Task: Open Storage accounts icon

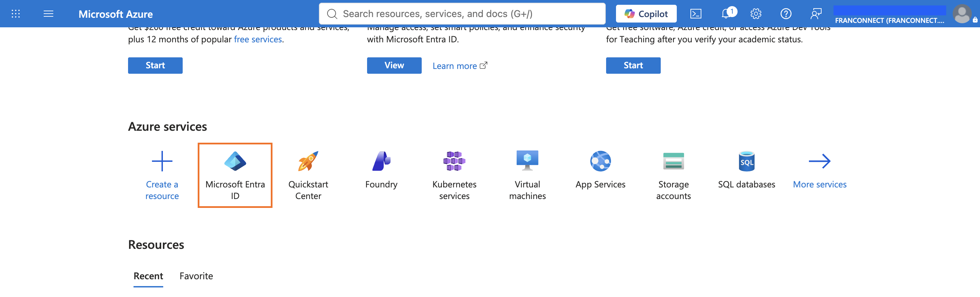Action: point(673,161)
